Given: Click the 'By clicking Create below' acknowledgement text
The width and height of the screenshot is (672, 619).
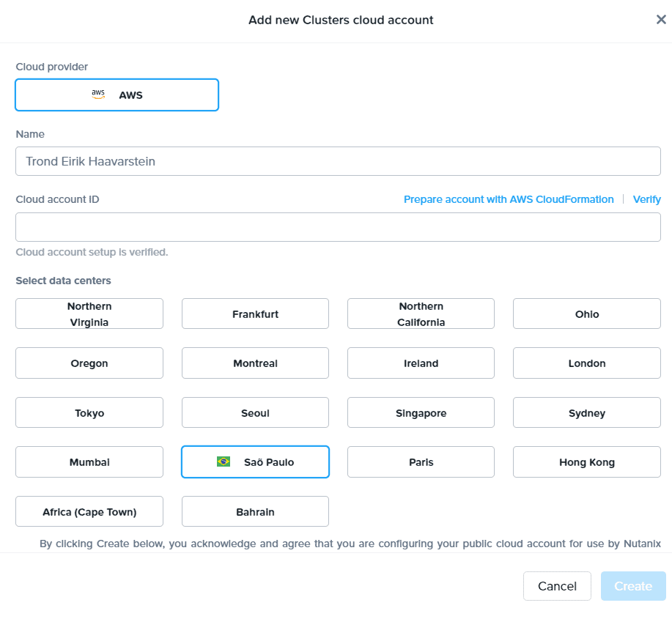Looking at the screenshot, I should tap(350, 544).
